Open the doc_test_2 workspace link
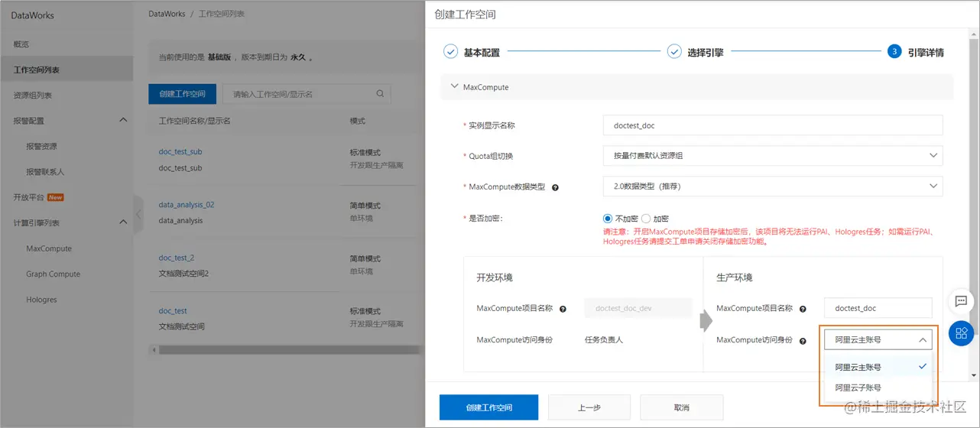980x428 pixels. (x=177, y=258)
